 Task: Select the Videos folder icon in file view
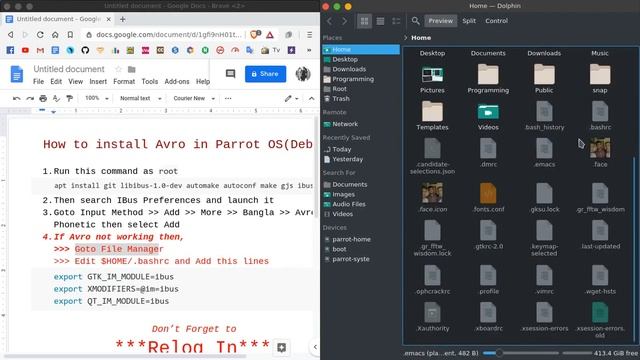(488, 112)
